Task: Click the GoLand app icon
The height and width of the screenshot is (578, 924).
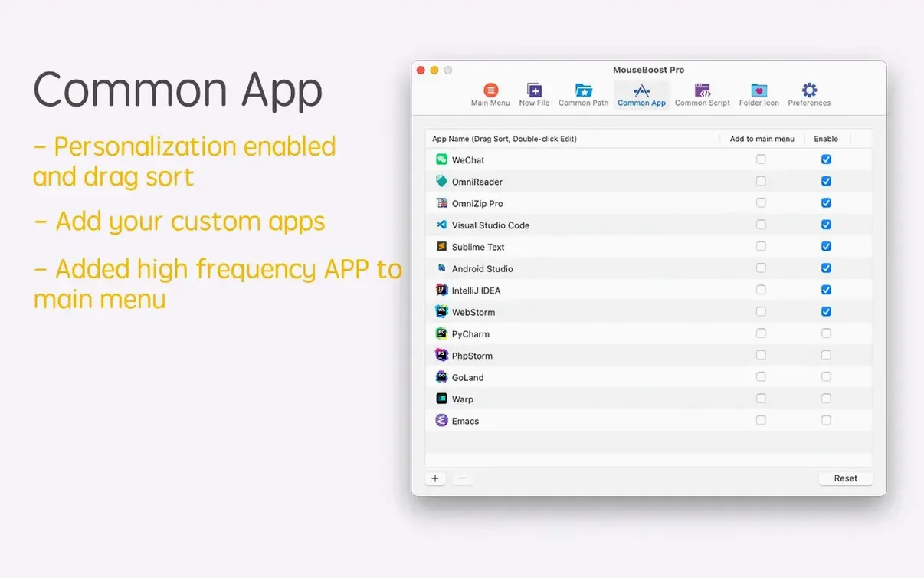Action: pyautogui.click(x=441, y=376)
